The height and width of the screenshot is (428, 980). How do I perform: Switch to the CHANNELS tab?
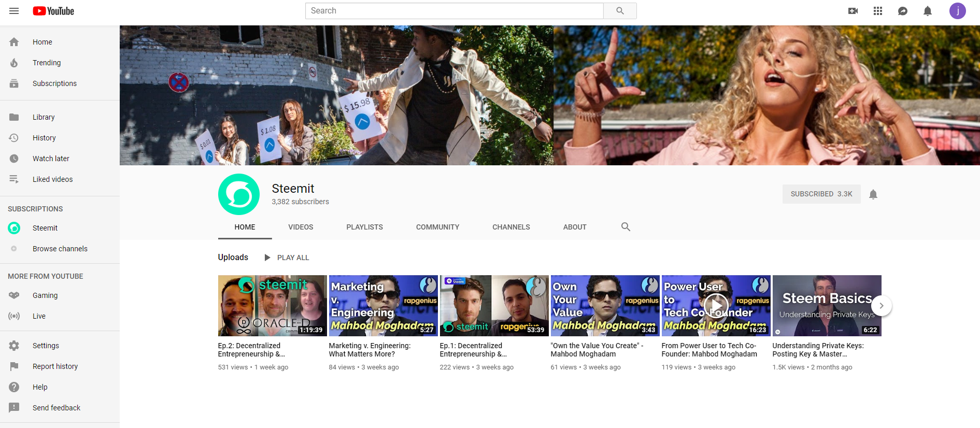[511, 227]
